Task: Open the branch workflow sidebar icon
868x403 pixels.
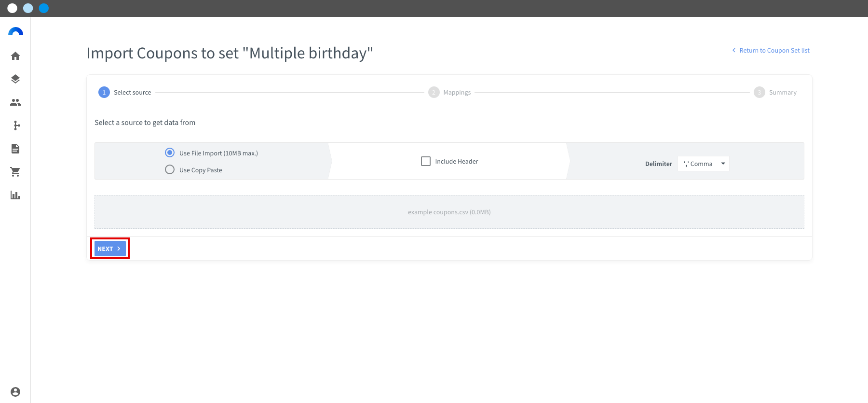Action: [x=17, y=125]
